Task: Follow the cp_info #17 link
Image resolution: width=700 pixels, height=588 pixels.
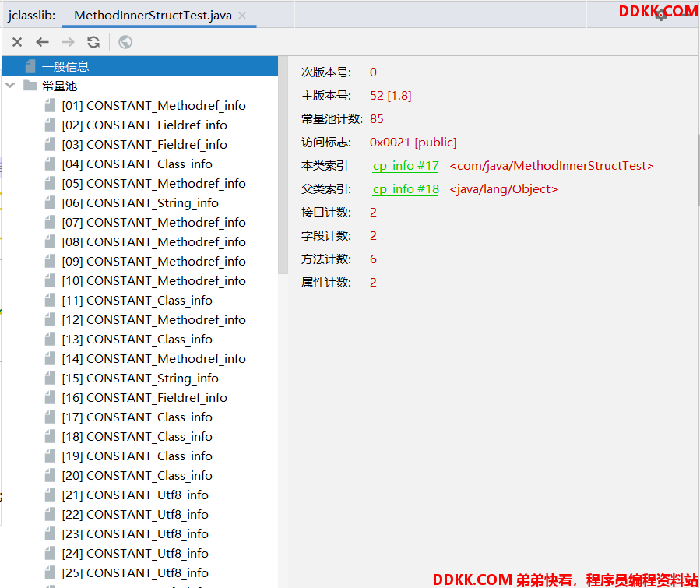Action: (x=406, y=166)
